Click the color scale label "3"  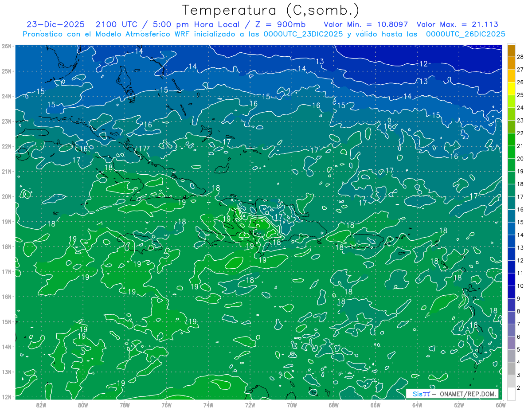[x=519, y=375]
